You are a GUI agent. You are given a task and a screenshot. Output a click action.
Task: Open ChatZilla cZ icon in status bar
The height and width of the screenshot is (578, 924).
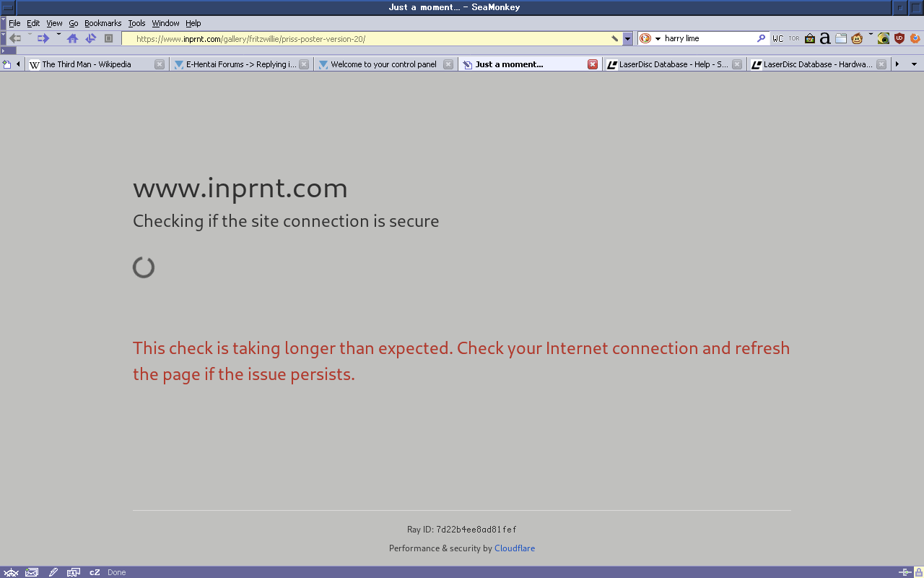click(95, 572)
